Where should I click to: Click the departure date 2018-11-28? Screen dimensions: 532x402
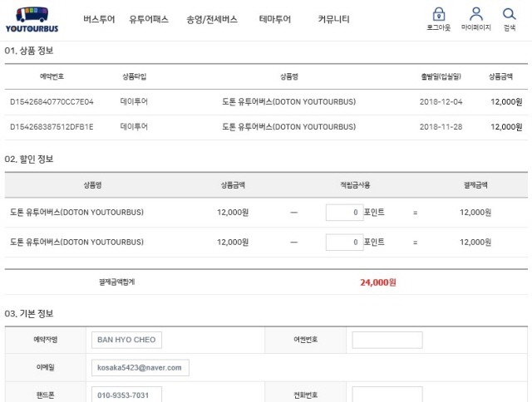point(441,127)
